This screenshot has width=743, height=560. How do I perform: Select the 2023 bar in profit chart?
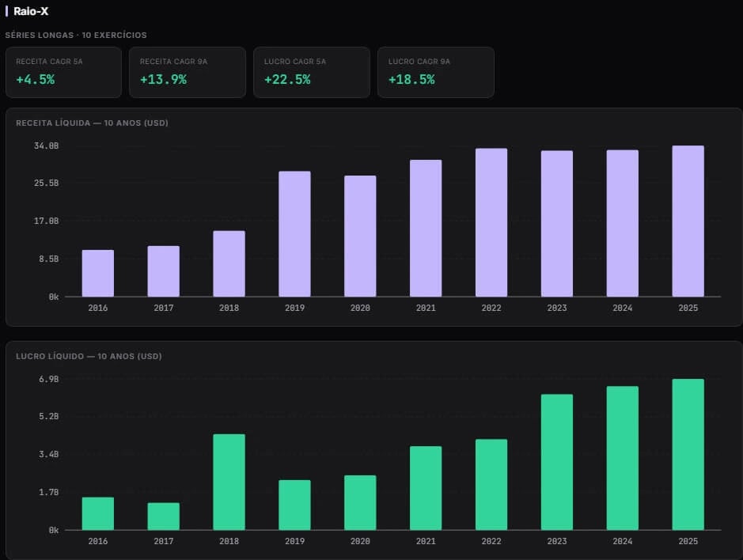click(557, 462)
